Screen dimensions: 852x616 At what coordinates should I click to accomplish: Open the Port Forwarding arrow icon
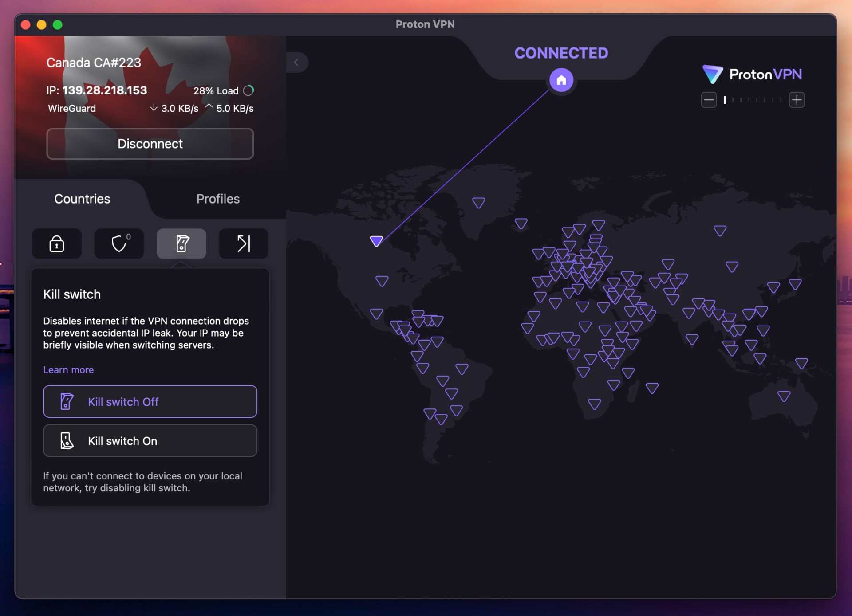(x=244, y=243)
